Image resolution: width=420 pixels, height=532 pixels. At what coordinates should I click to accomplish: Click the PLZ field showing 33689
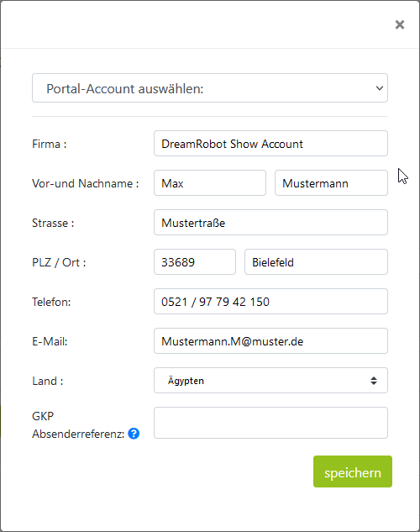[195, 262]
